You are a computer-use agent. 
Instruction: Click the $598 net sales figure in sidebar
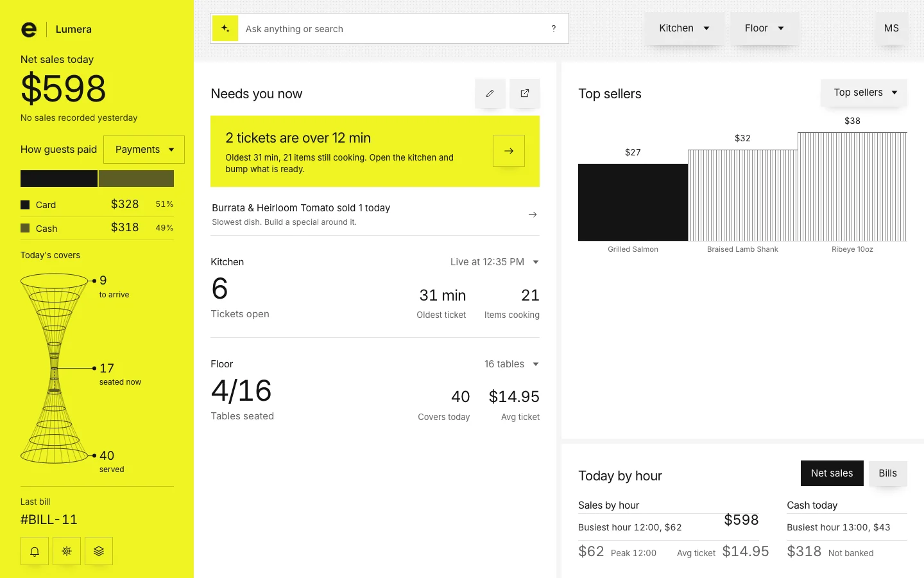[x=64, y=89]
